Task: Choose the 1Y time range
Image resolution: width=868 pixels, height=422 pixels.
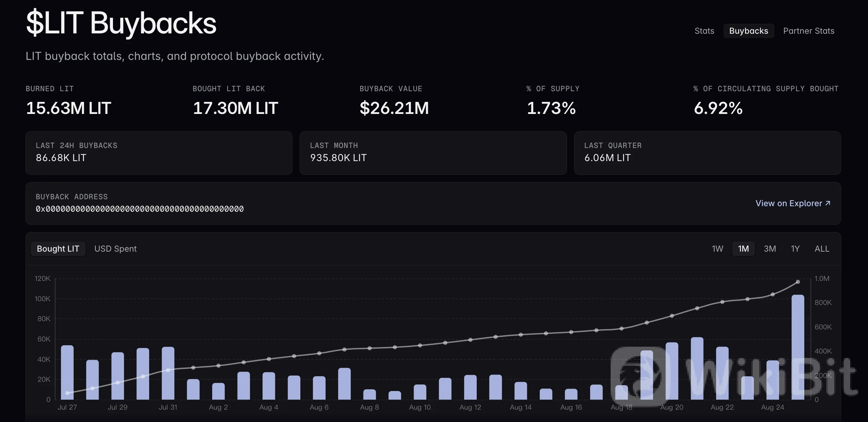Action: pyautogui.click(x=795, y=249)
